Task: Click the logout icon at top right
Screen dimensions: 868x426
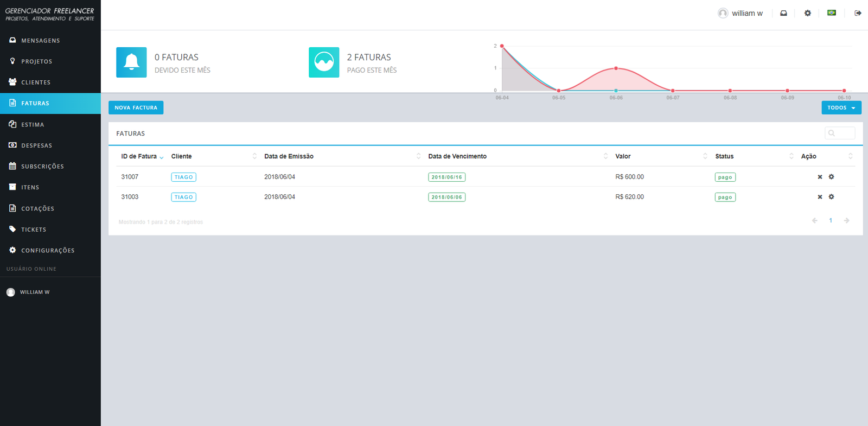Action: pos(858,13)
